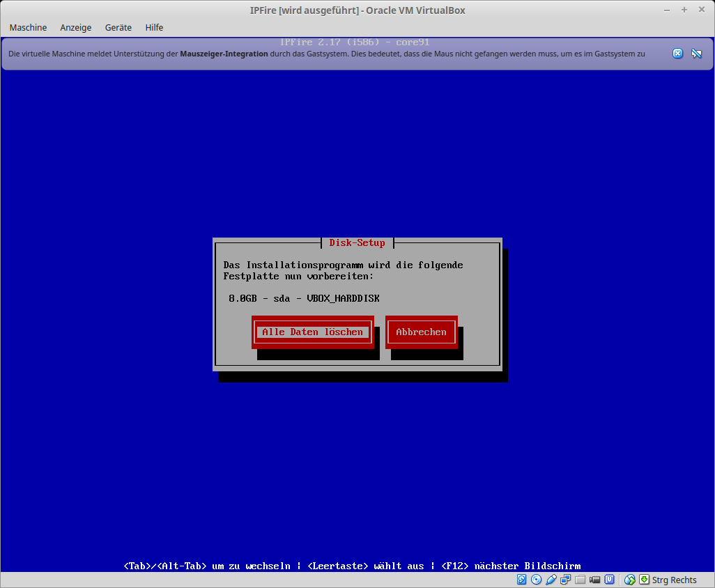Click the video capture status icon
The width and height of the screenshot is (715, 588).
pos(594,580)
